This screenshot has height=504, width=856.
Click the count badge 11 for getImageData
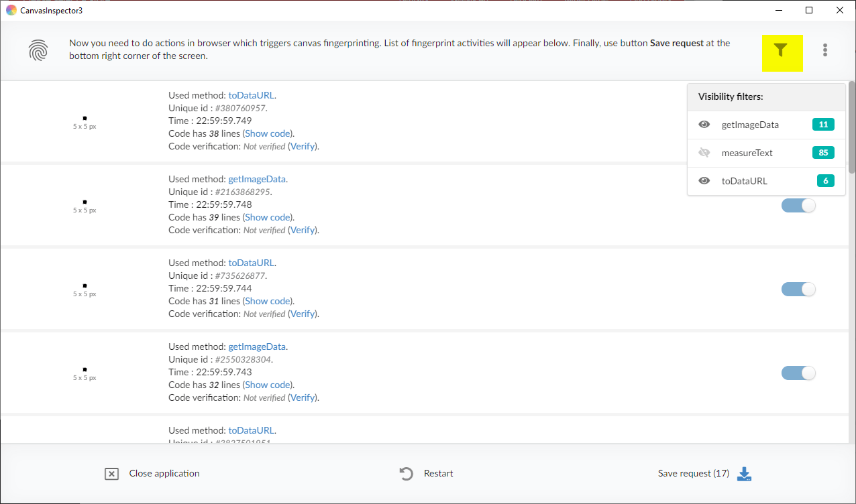pos(823,125)
